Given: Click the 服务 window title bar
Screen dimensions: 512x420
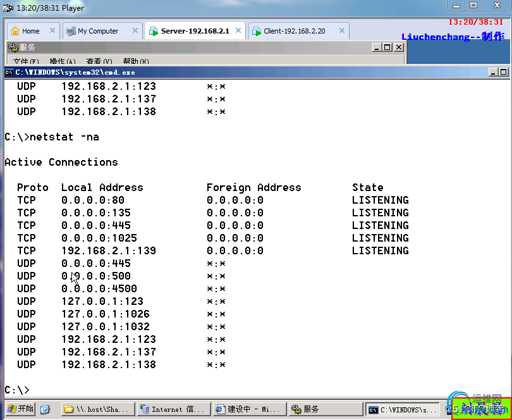Looking at the screenshot, I should pyautogui.click(x=205, y=47).
